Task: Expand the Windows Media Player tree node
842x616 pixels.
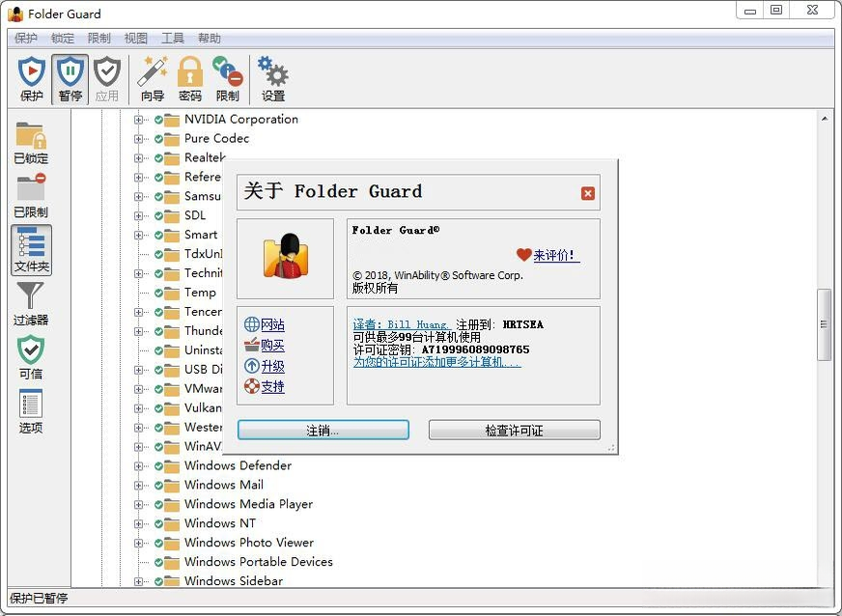Action: coord(138,505)
